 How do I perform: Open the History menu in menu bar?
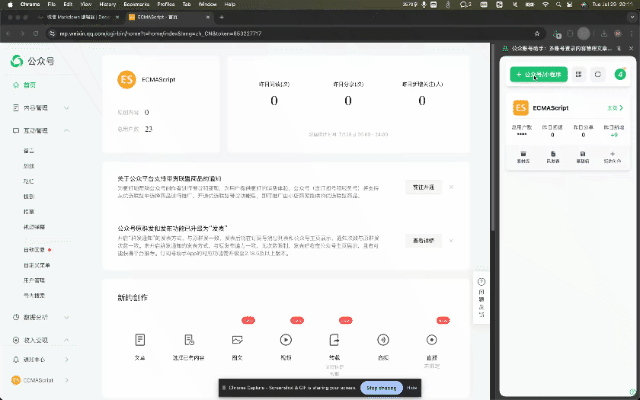tap(108, 4)
